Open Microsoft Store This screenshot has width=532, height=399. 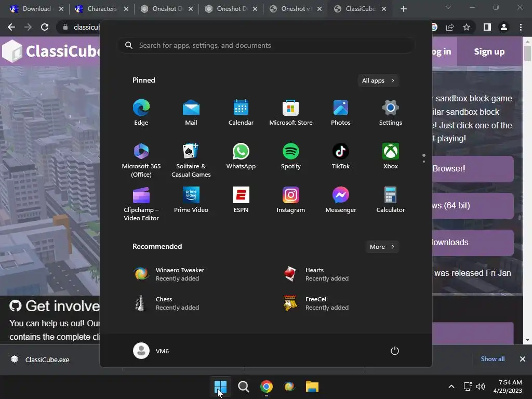291,113
